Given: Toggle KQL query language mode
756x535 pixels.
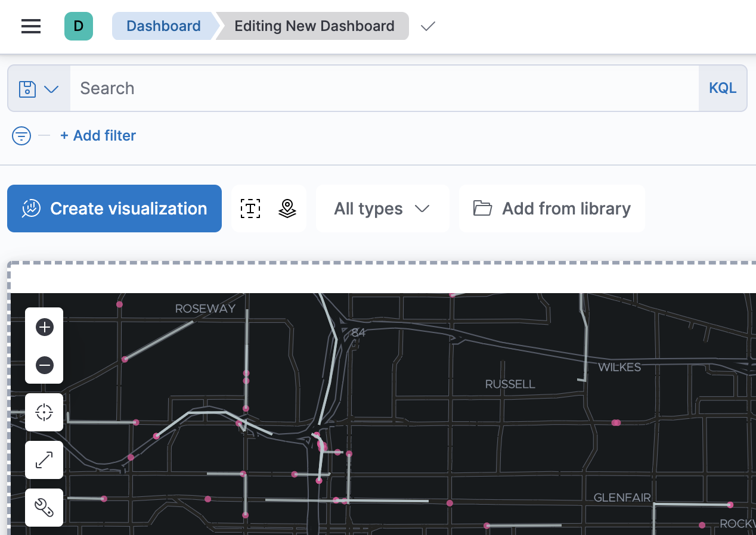Looking at the screenshot, I should pyautogui.click(x=722, y=88).
